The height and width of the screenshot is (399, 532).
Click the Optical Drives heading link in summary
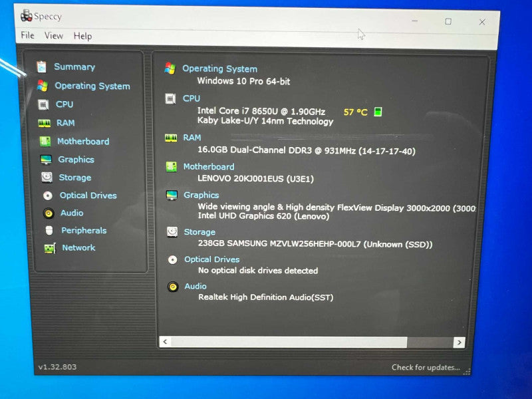click(211, 259)
